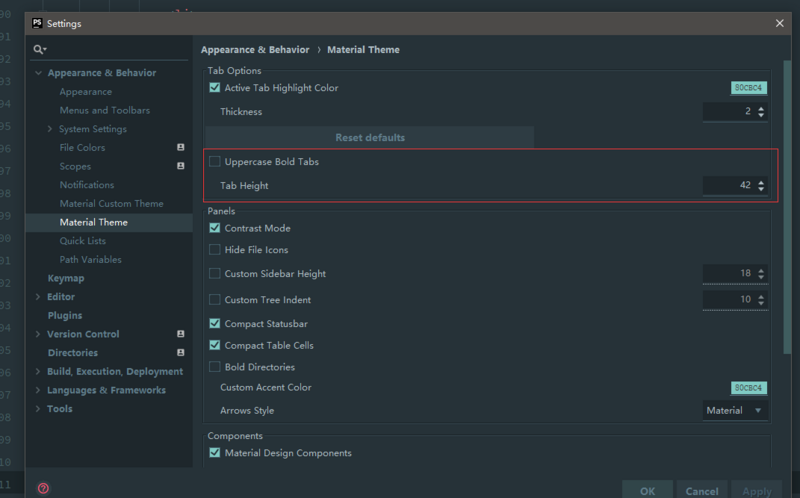Click the search magnifier icon in settings
The image size is (800, 498).
coord(38,49)
